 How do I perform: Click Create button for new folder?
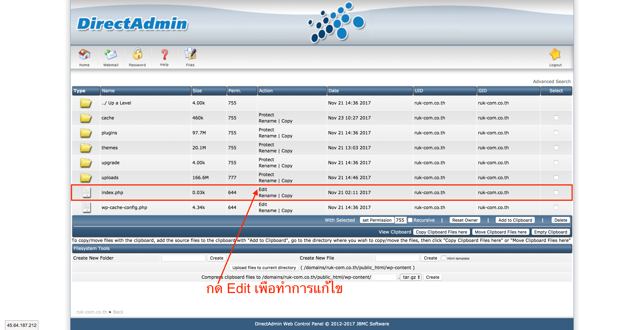pyautogui.click(x=217, y=258)
